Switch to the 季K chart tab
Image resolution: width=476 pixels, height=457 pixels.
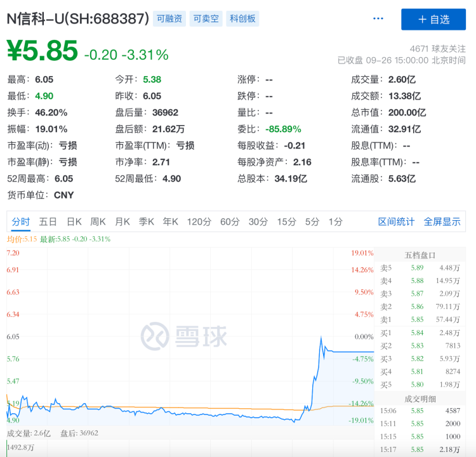tap(147, 222)
